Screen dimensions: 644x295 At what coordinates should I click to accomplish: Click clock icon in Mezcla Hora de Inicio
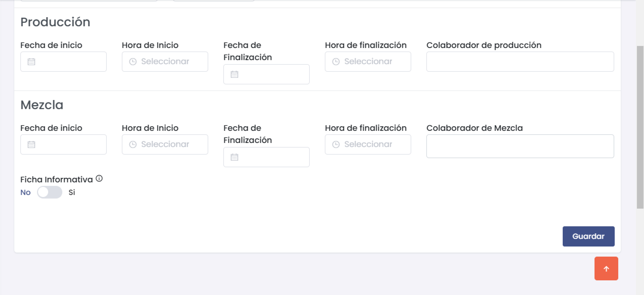133,144
